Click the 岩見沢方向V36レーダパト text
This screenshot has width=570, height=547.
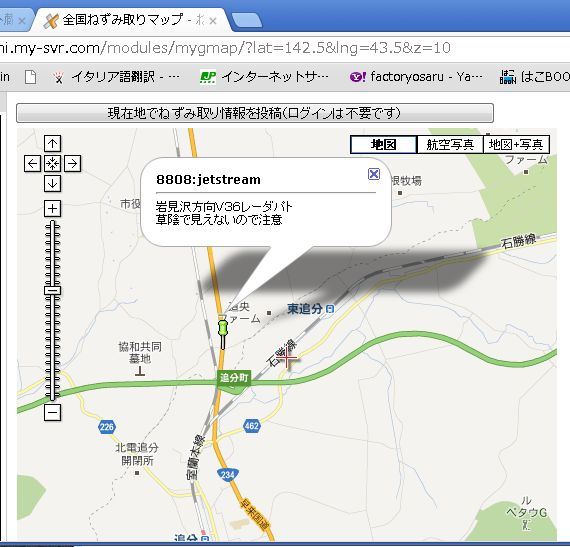click(224, 206)
